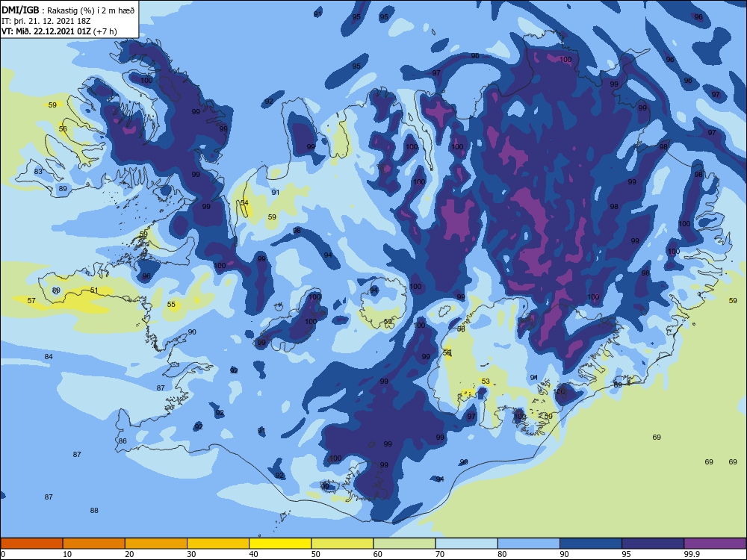Select the navy 95–99.9 legend swatch
Viewport: 747px width, 560px height.
(653, 544)
